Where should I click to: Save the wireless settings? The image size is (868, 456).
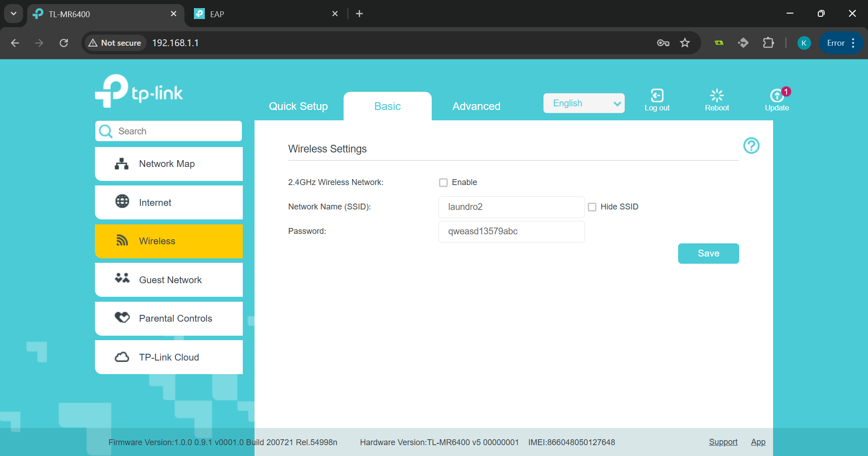(708, 253)
